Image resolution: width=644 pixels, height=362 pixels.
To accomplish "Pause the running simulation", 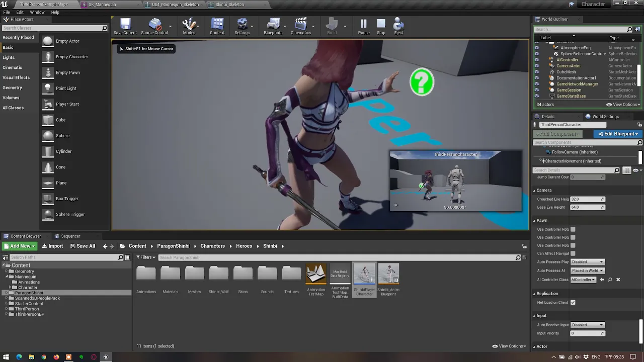I will coord(364,26).
